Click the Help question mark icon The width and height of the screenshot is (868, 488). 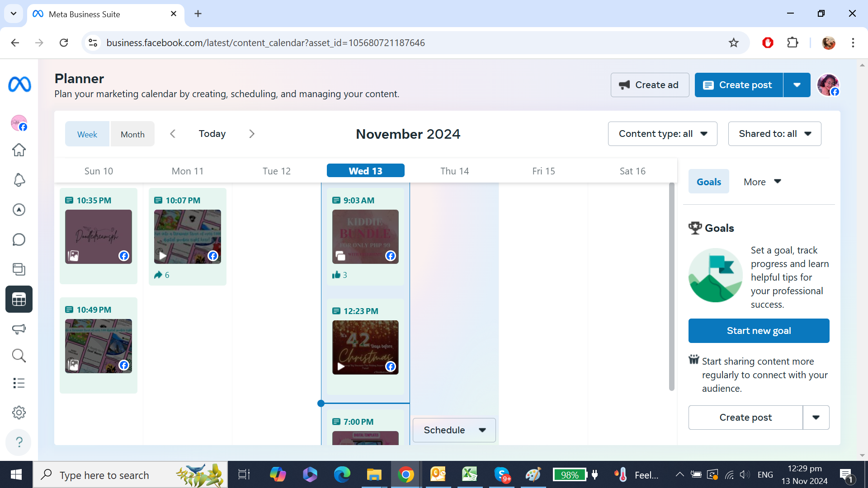[19, 441]
